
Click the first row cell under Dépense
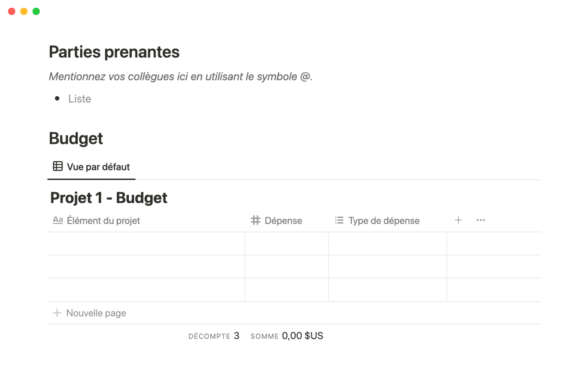point(287,243)
